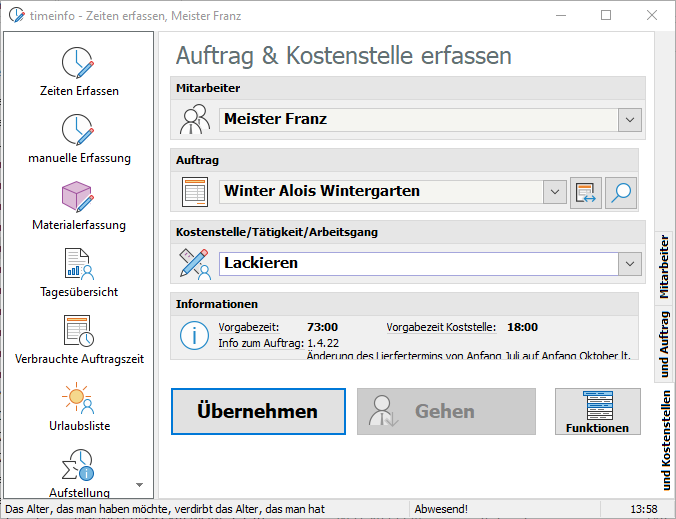This screenshot has height=519, width=676.
Task: Open Zeiten Erfassen in sidebar
Action: tap(79, 65)
